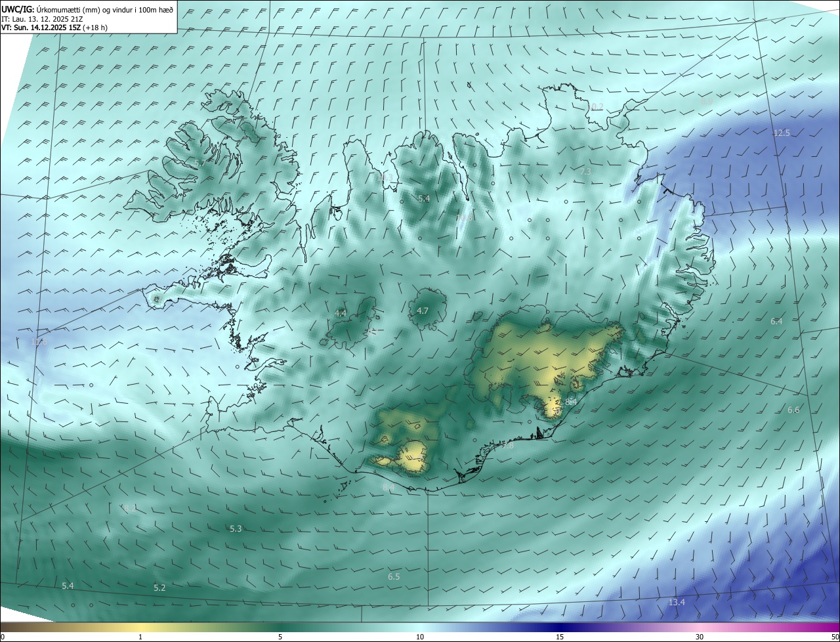840x642 pixels.
Task: Click the 7.8 value label on the map
Action: pos(507,445)
